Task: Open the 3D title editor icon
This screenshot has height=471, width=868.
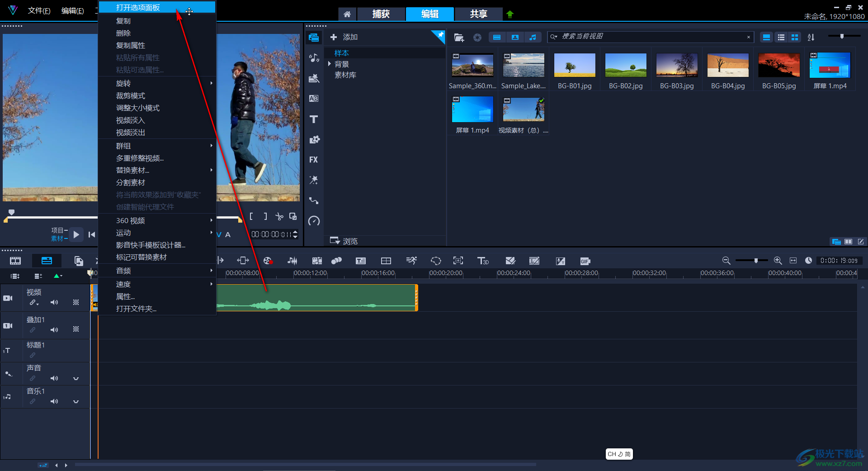Action: coord(483,261)
